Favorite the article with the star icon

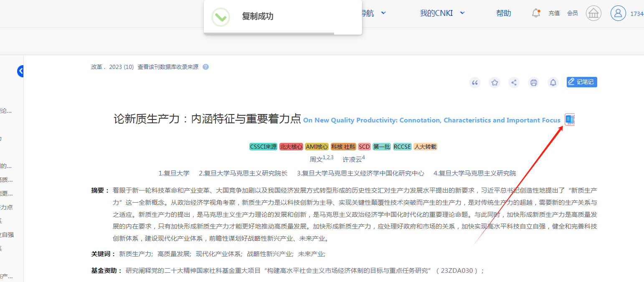tap(494, 82)
